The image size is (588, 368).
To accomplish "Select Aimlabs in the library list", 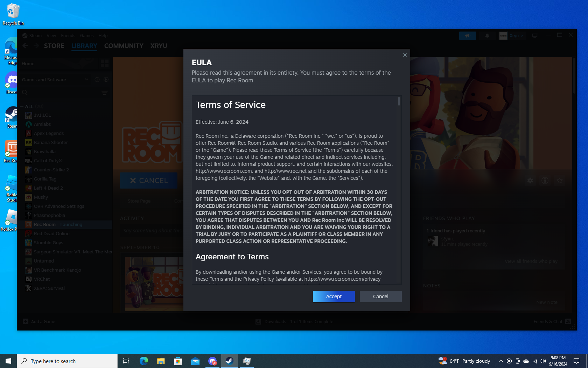I will coord(42,124).
